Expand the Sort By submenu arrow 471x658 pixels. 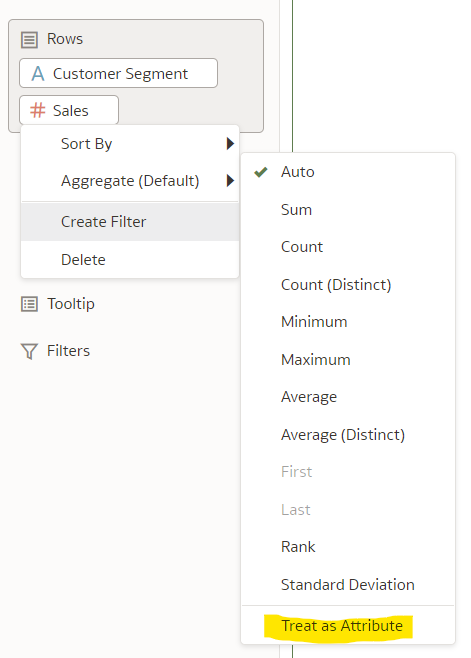(x=230, y=144)
